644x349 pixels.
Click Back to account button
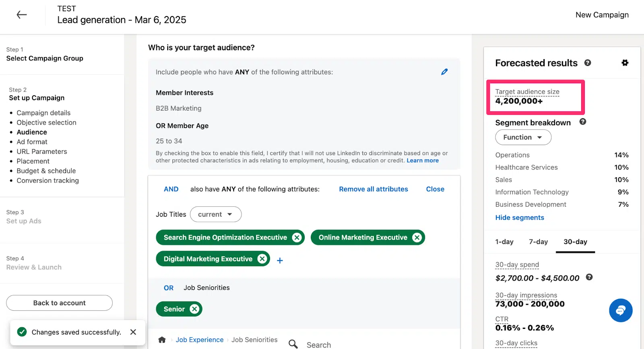(59, 303)
